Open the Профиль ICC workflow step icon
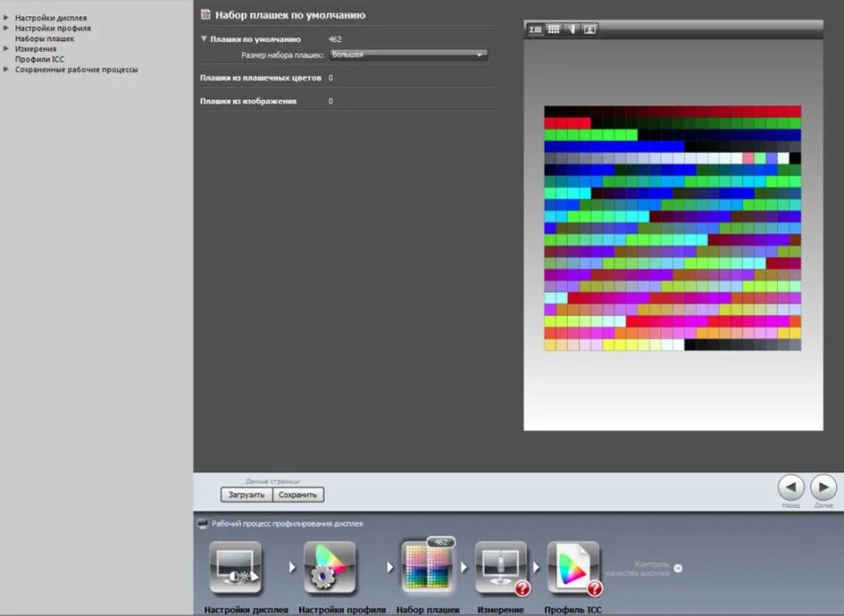 pyautogui.click(x=573, y=567)
